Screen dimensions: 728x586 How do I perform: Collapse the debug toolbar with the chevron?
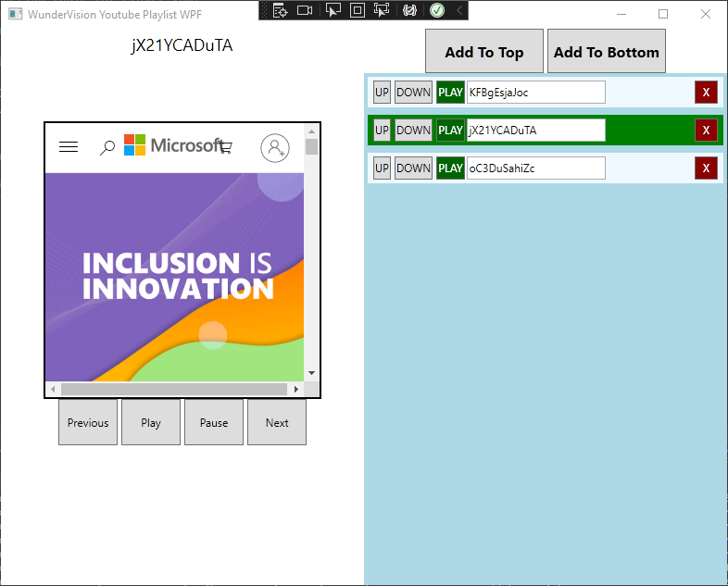459,10
